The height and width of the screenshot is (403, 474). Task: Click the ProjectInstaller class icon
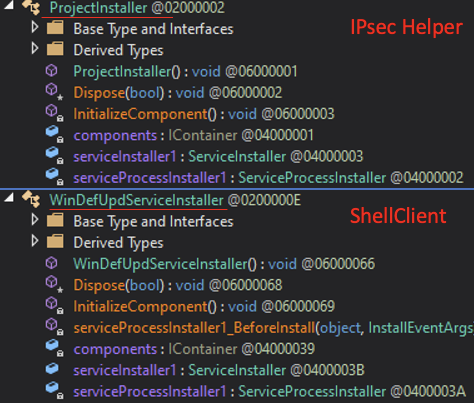(x=31, y=6)
